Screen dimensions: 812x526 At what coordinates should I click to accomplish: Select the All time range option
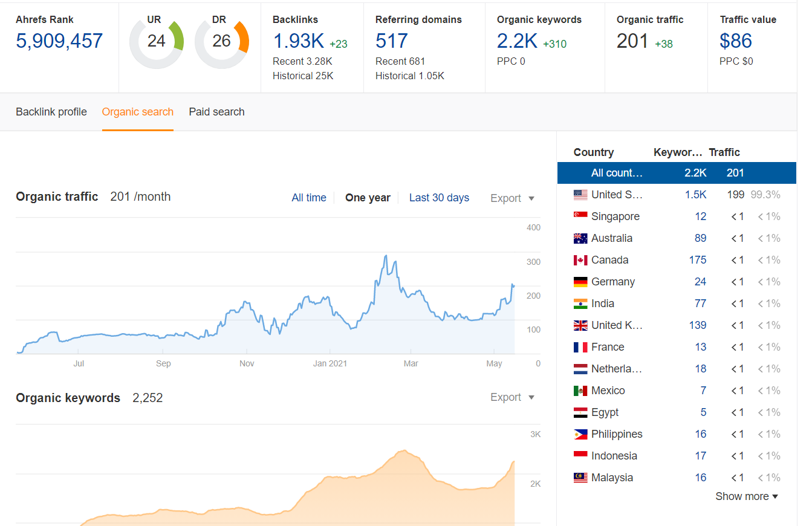[308, 198]
